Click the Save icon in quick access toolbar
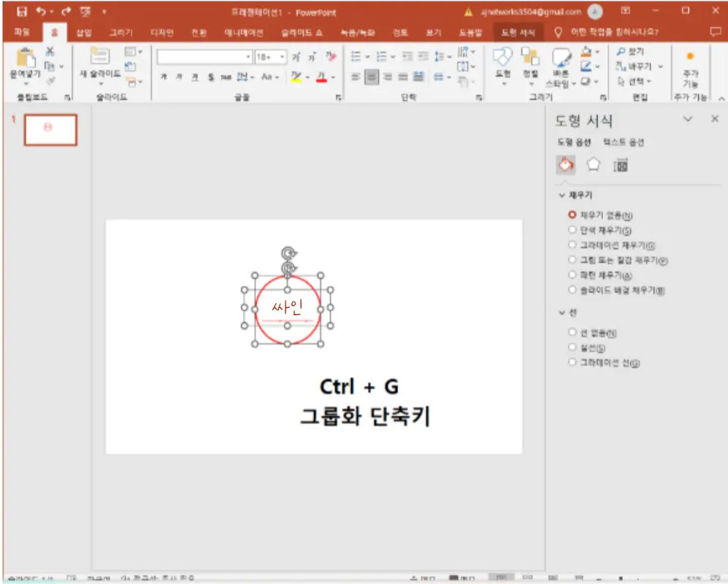The image size is (728, 584). tap(22, 12)
